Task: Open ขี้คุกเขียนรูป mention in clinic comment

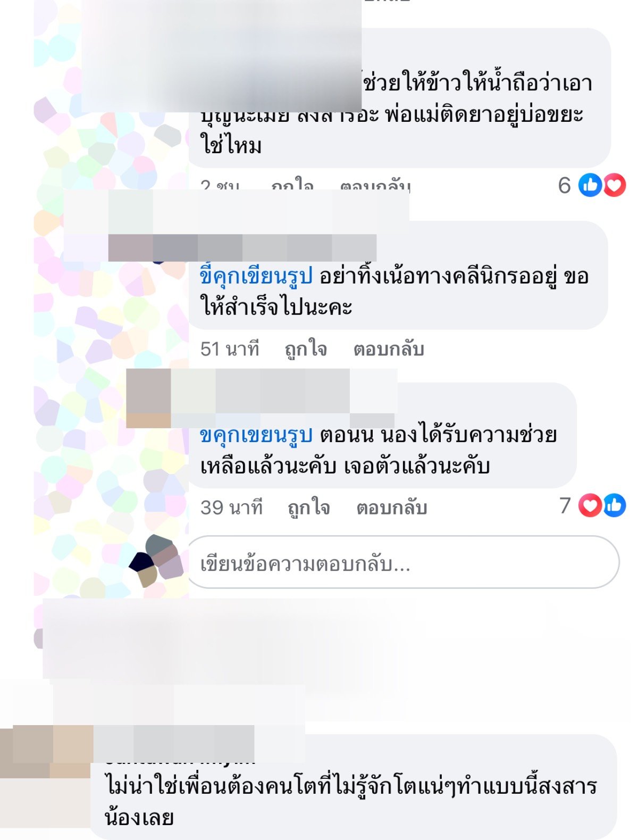Action: click(256, 277)
